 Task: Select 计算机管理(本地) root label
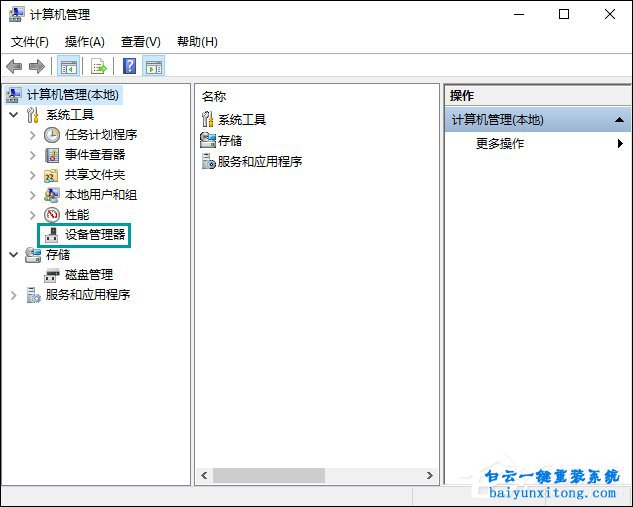[73, 95]
